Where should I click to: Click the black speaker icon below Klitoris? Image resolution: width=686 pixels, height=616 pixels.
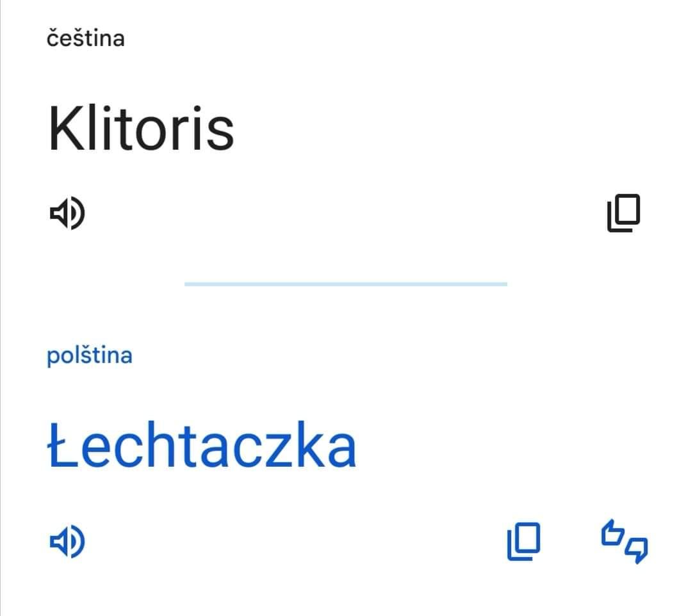(x=67, y=214)
